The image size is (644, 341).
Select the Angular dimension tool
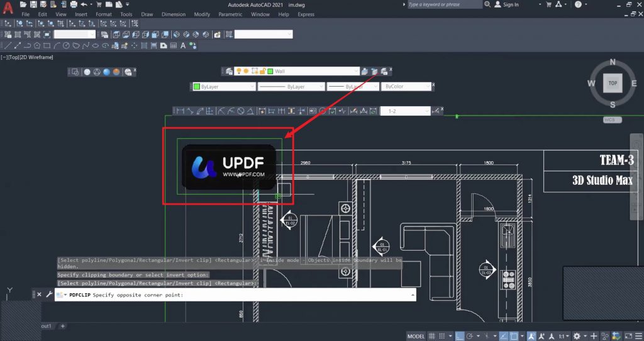coord(250,111)
